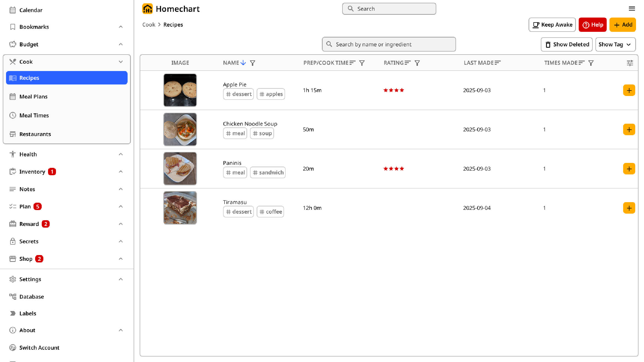Click the Switch Account icon
The image size is (644, 362).
point(13,347)
